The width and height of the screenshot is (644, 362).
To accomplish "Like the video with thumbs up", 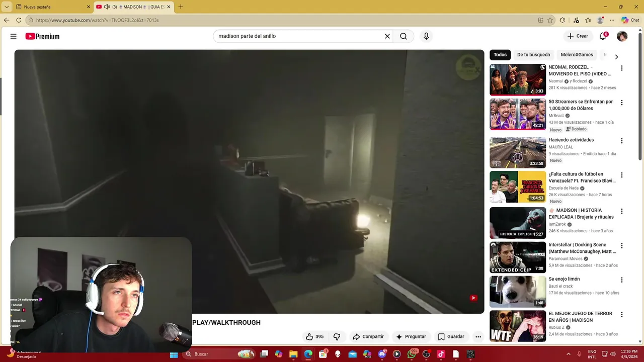I will pyautogui.click(x=315, y=337).
